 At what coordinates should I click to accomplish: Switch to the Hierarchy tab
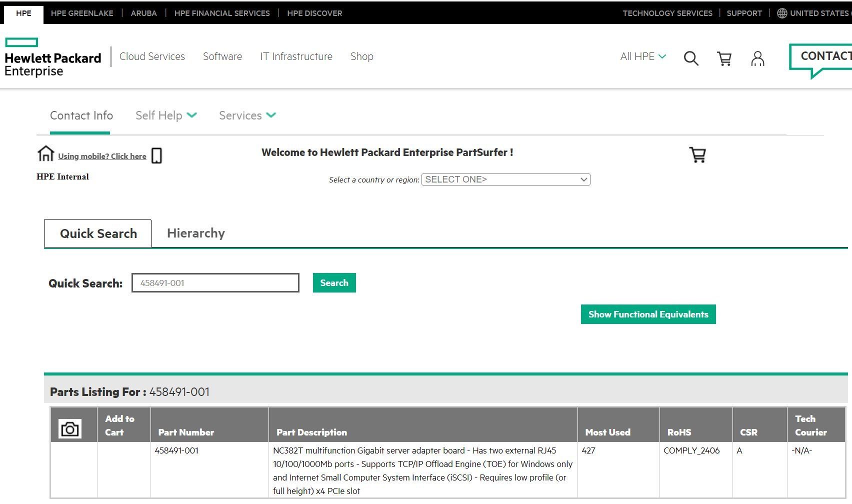pos(196,233)
